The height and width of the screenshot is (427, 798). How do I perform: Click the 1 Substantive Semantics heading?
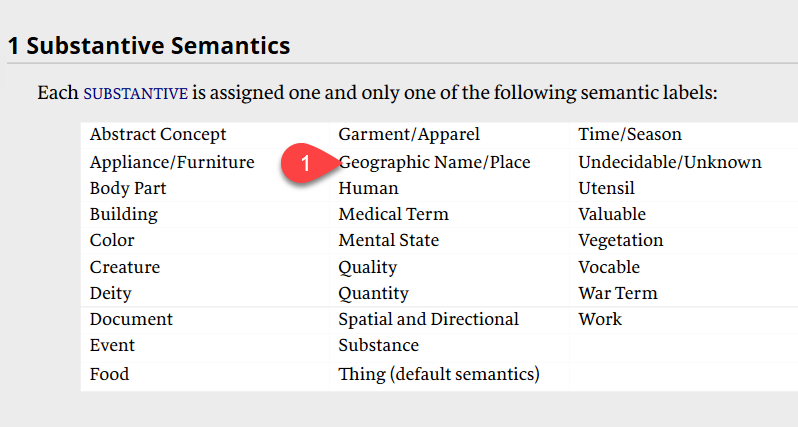point(149,45)
